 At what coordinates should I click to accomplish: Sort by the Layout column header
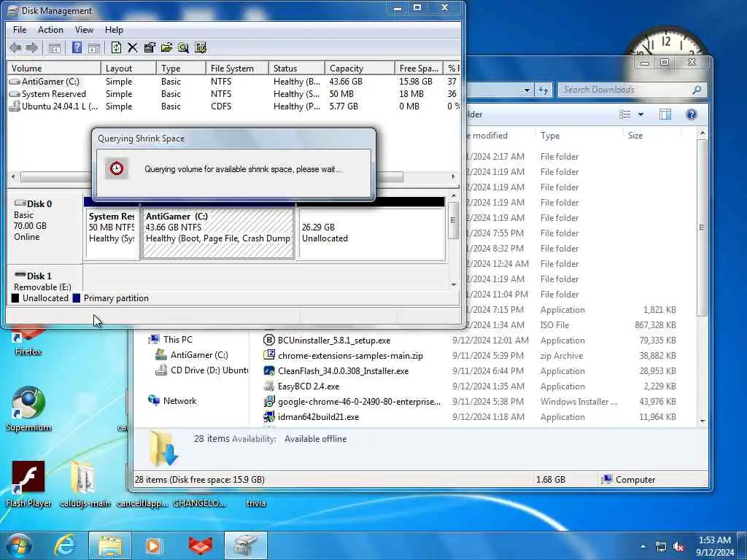[x=128, y=68]
